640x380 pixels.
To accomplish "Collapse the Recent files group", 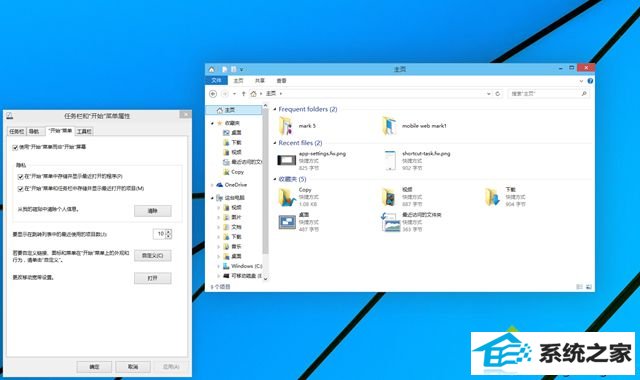I will [x=275, y=143].
